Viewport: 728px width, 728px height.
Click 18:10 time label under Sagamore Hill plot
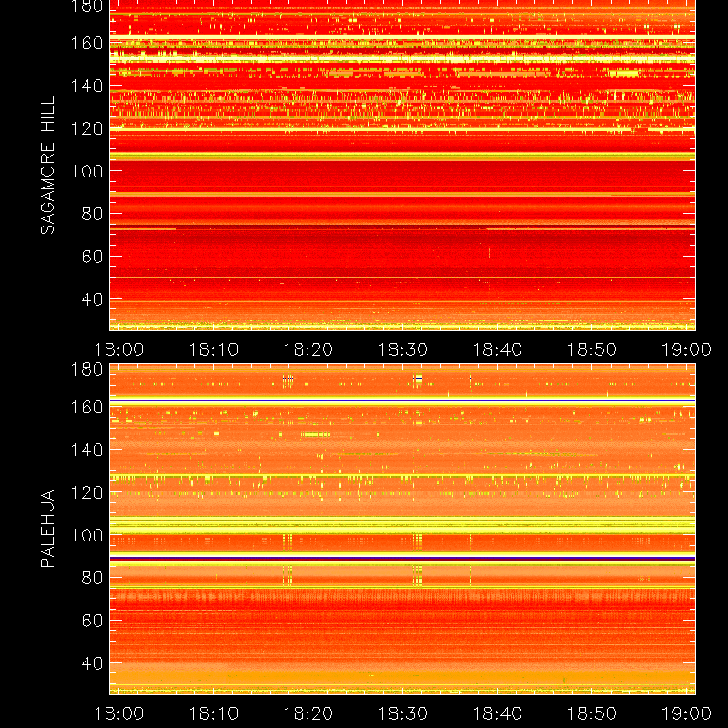[x=214, y=349]
